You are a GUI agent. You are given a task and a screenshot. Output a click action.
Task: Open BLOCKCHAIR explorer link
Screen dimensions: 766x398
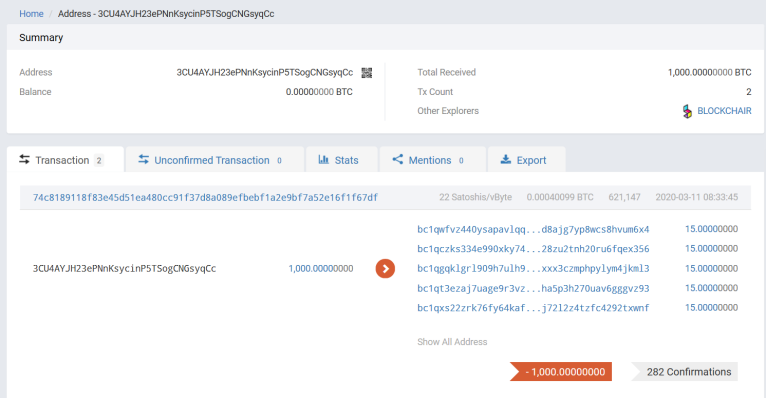pos(724,111)
